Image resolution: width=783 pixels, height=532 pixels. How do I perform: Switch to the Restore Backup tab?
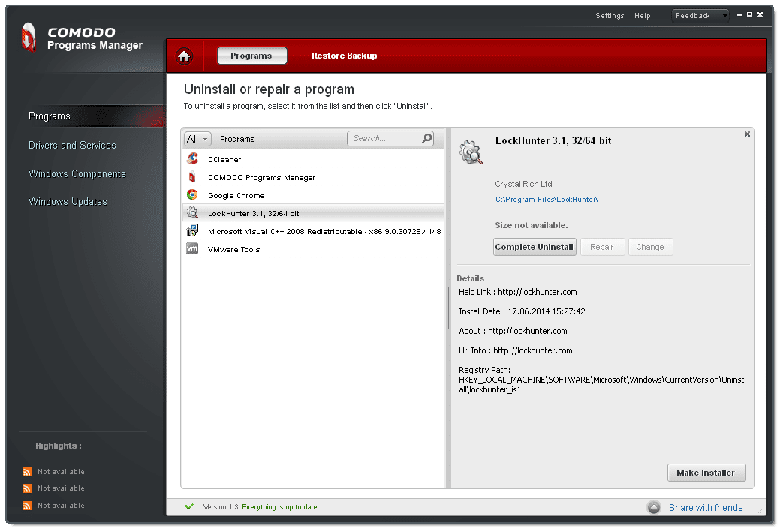[344, 56]
